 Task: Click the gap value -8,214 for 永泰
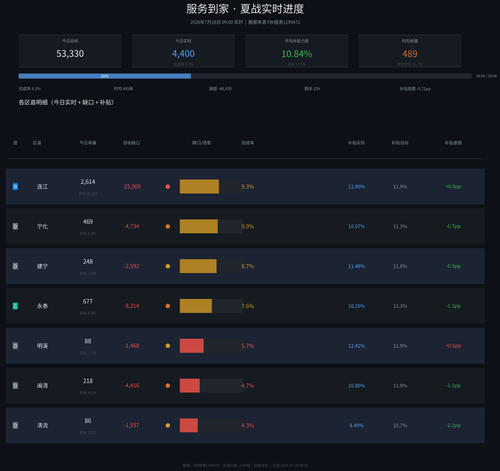[132, 306]
